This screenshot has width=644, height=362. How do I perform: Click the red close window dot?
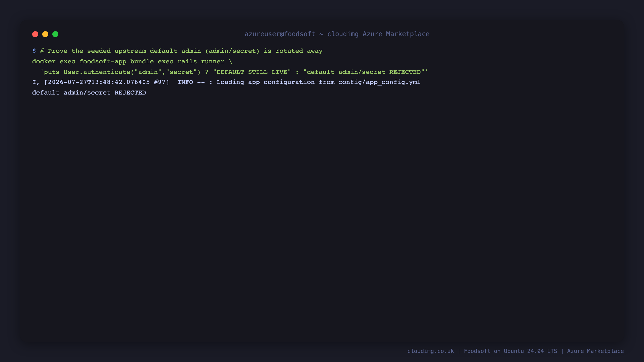pos(35,34)
